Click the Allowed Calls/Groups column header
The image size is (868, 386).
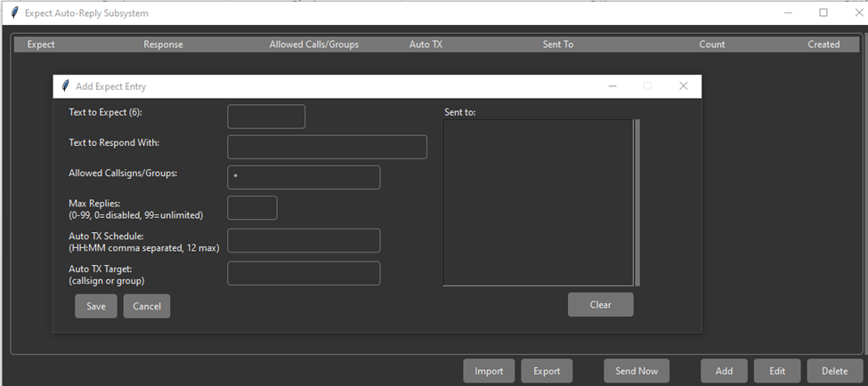[314, 44]
